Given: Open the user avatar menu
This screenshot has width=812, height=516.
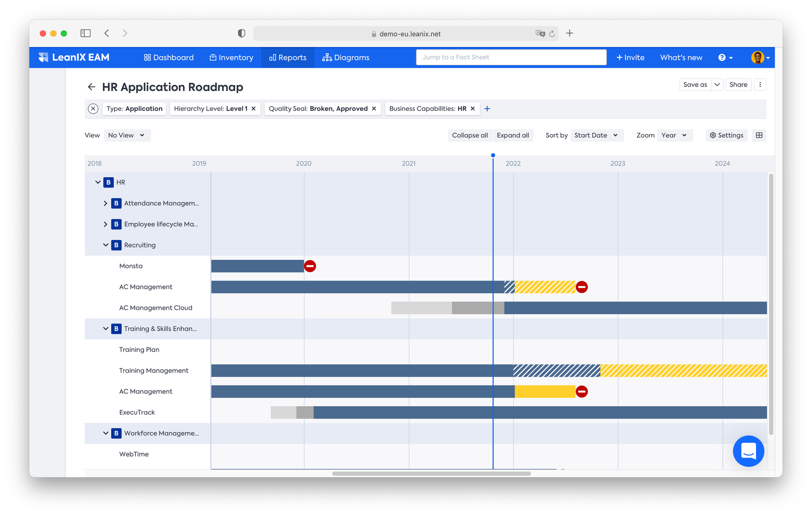Looking at the screenshot, I should 761,58.
